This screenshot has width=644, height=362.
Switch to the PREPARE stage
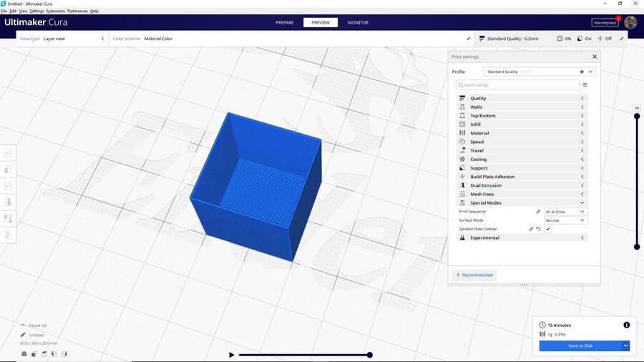[285, 23]
